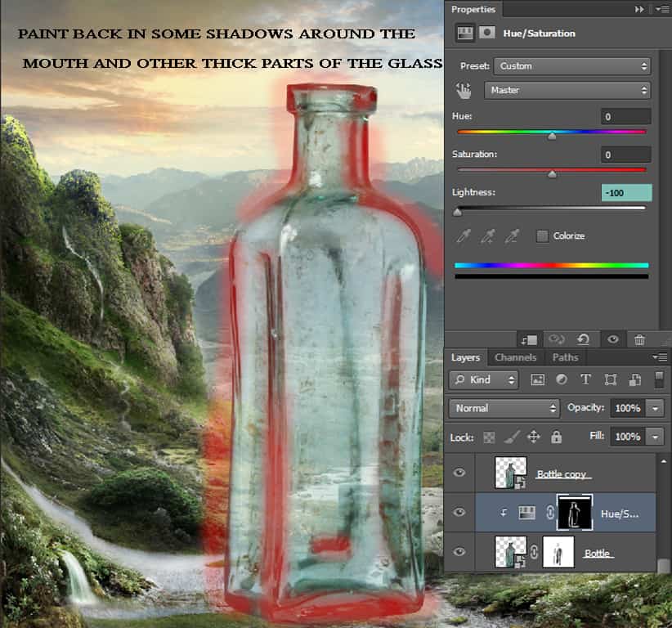Filter layers by adjustment layers icon
The width and height of the screenshot is (672, 628).
coord(562,379)
